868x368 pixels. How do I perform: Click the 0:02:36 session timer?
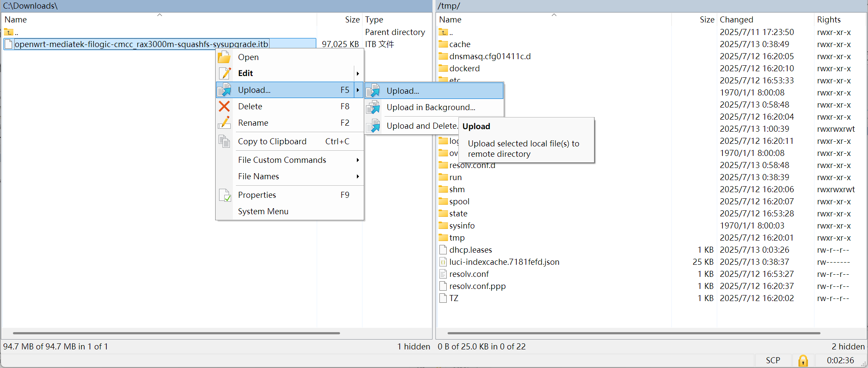point(840,360)
